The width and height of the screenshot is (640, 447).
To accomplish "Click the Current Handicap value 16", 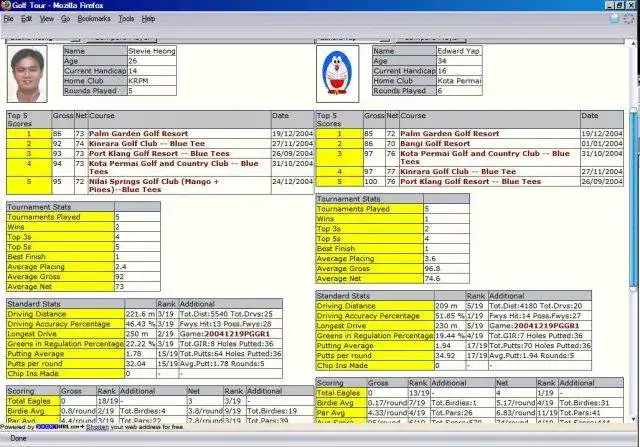I will click(459, 71).
